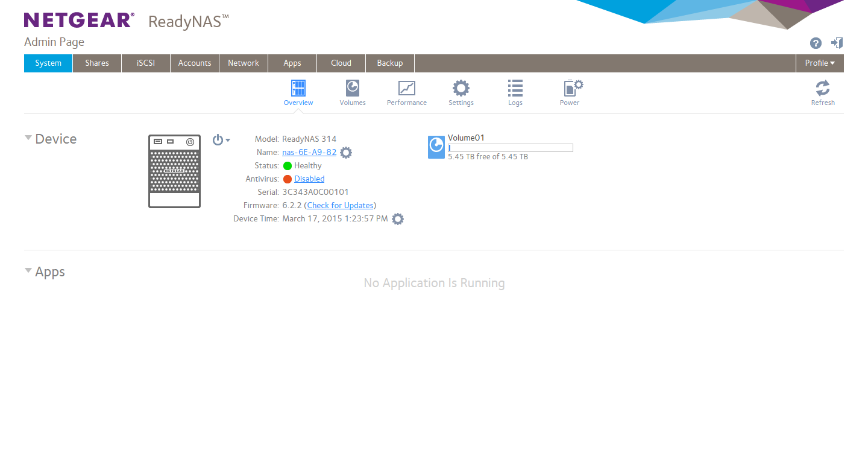Open the Profile dropdown menu
Image resolution: width=868 pixels, height=470 pixels.
click(820, 63)
